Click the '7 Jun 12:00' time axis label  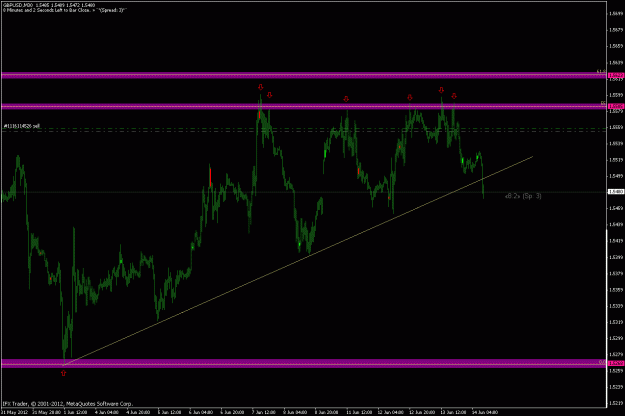coord(263,412)
